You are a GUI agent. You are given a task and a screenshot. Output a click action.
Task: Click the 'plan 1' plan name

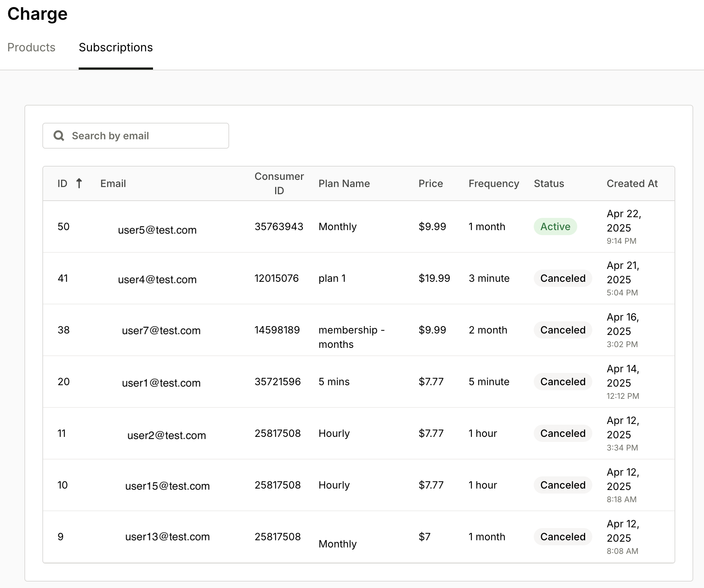pyautogui.click(x=332, y=278)
